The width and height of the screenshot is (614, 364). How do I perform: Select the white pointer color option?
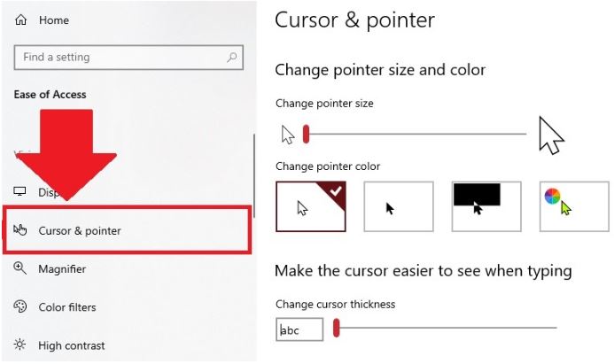tap(310, 206)
